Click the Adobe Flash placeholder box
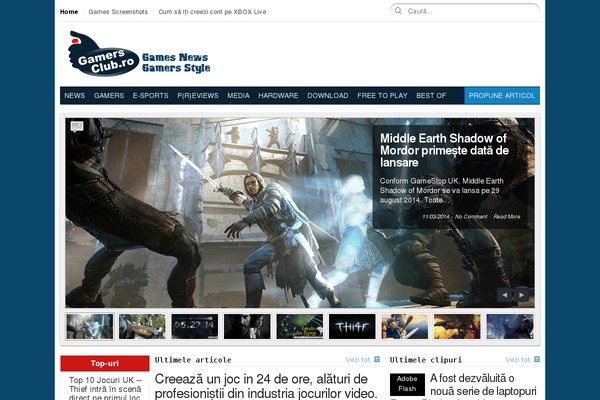The height and width of the screenshot is (400, 600). point(407,384)
